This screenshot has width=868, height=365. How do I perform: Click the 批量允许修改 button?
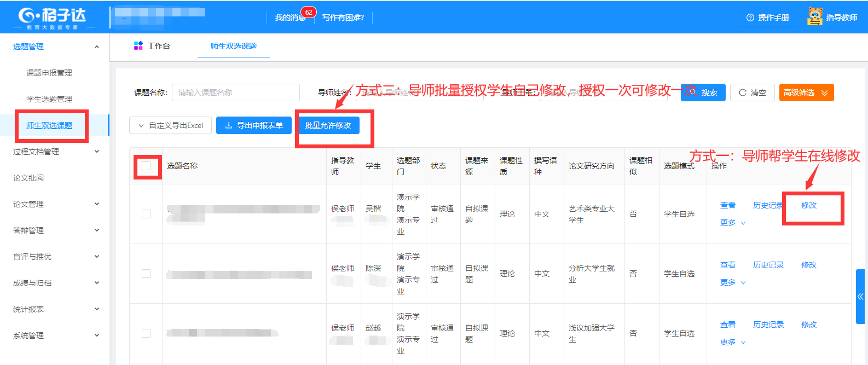pos(328,125)
